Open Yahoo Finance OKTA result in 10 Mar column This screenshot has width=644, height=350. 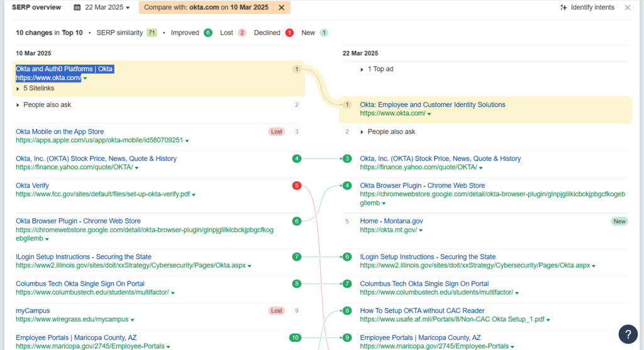pos(96,159)
